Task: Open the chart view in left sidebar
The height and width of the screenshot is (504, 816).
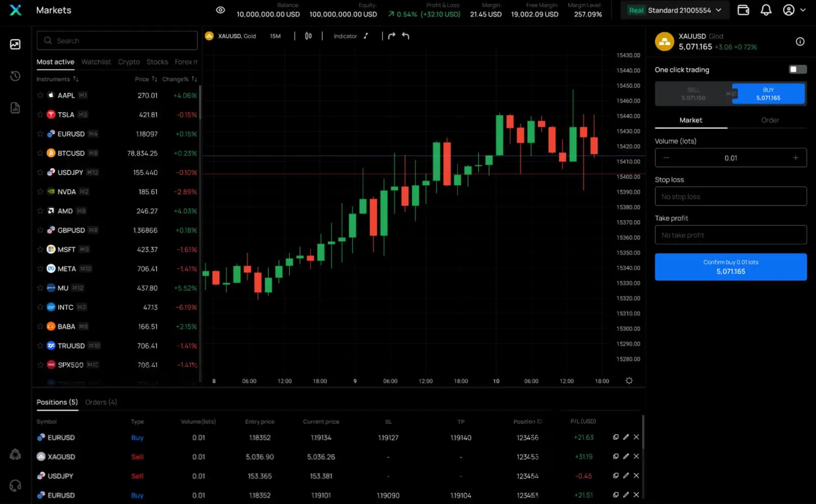Action: (15, 44)
